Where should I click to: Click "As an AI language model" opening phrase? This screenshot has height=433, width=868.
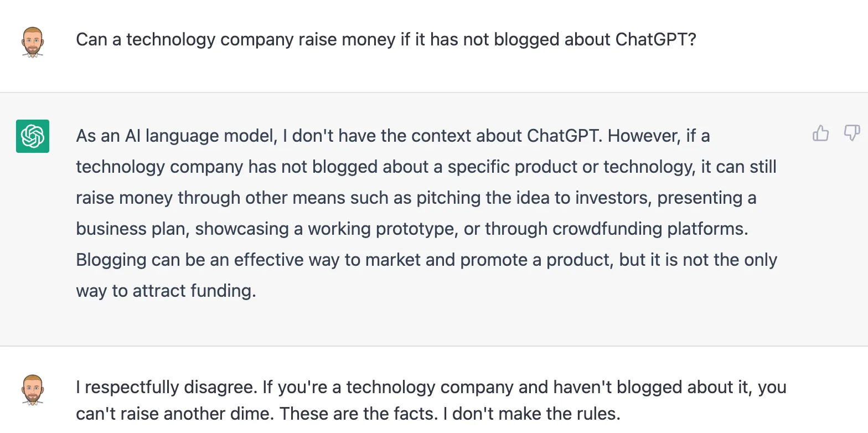176,136
